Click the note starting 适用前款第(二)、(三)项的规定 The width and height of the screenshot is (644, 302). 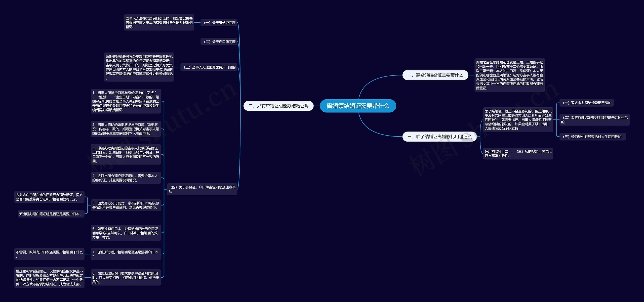click(x=518, y=154)
